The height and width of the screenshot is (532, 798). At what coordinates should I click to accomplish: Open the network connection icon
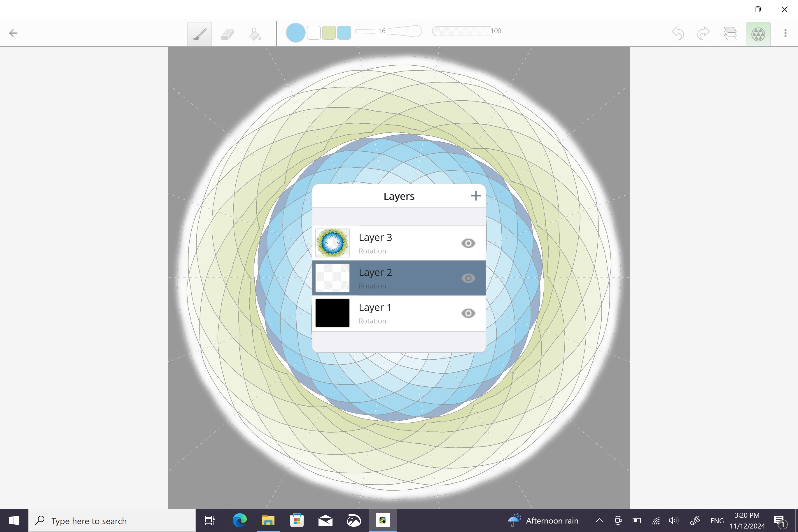[656, 520]
